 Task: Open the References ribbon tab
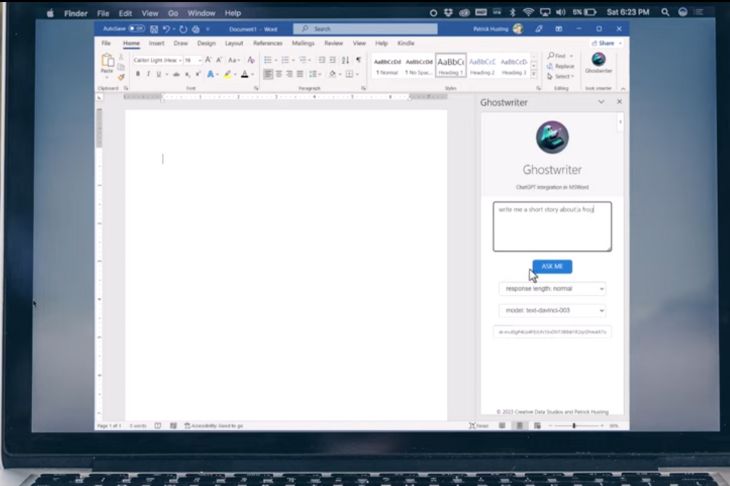point(267,43)
